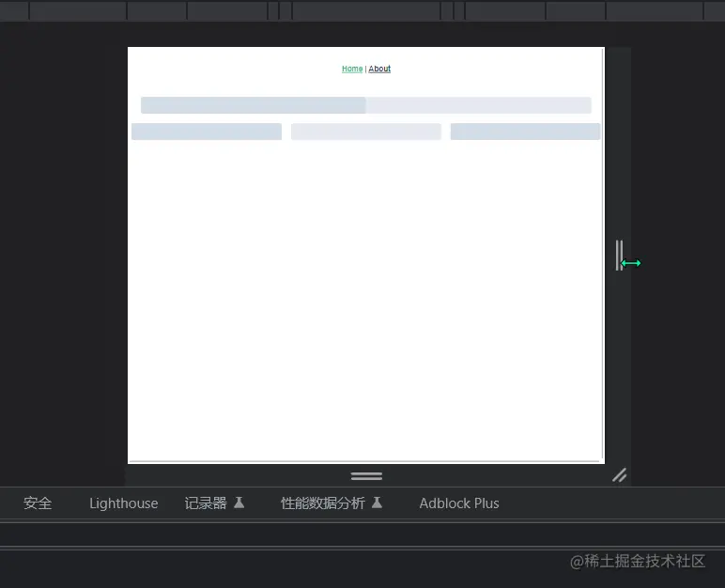The width and height of the screenshot is (725, 588).
Task: Open the Home link in the page
Action: click(352, 69)
